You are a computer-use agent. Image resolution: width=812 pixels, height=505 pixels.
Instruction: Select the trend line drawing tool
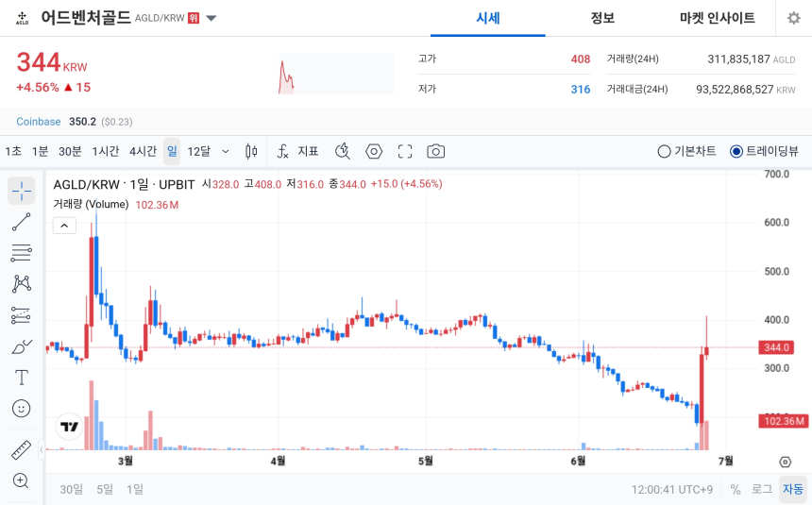point(21,222)
